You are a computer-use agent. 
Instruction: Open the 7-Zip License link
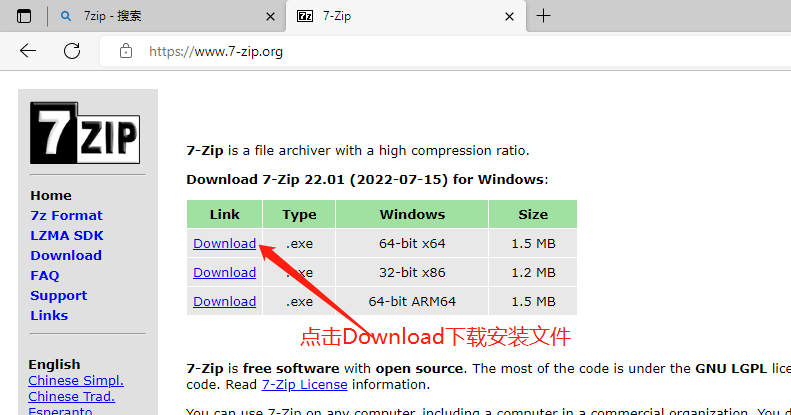tap(304, 385)
